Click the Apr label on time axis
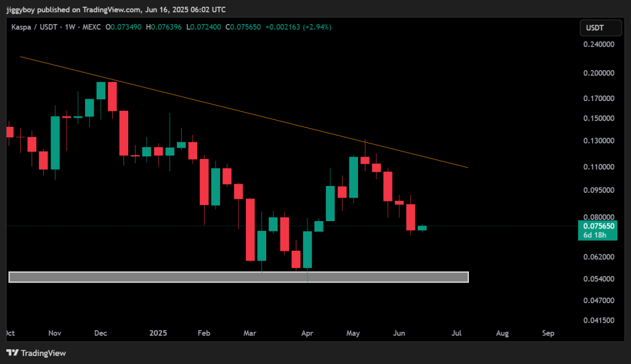631x364 pixels. click(x=307, y=333)
